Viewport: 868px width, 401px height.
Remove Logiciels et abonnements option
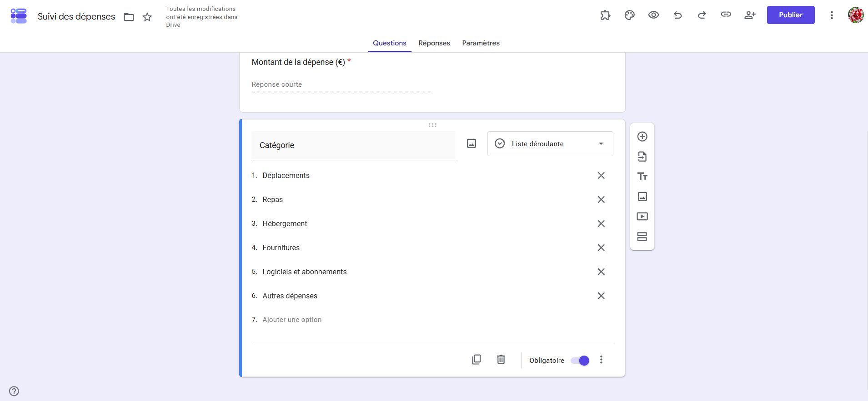tap(601, 272)
